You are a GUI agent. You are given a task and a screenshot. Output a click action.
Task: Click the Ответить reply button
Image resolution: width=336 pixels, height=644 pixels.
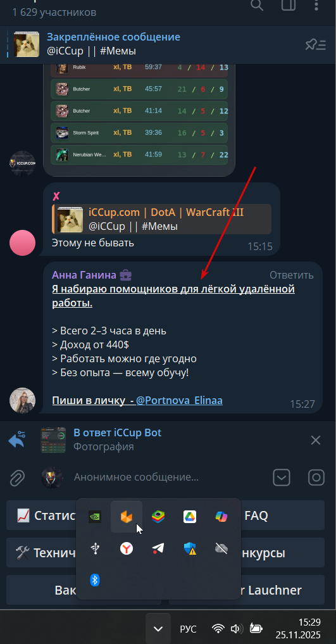(x=291, y=275)
